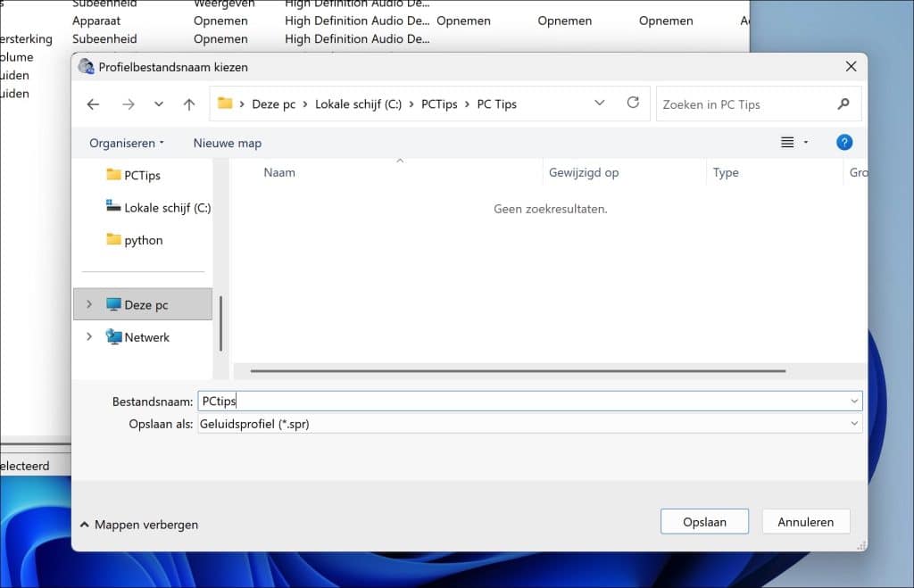Click the 'PCTips' breadcrumb segment

[x=439, y=104]
